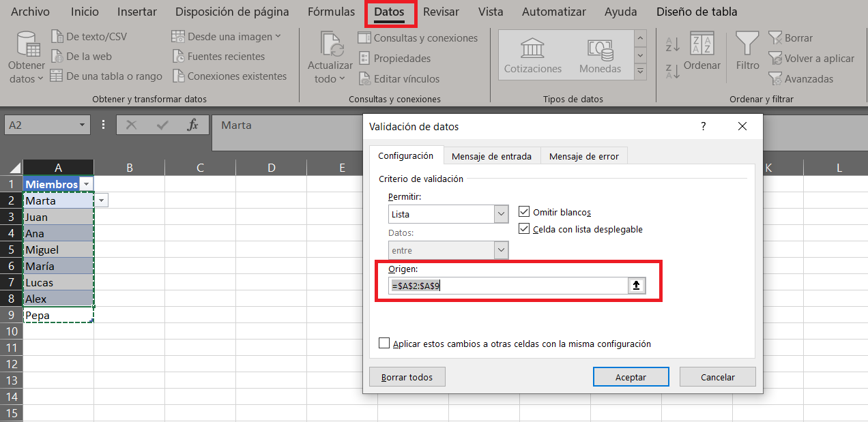Select row 12 header
The width and height of the screenshot is (868, 422).
(12, 364)
